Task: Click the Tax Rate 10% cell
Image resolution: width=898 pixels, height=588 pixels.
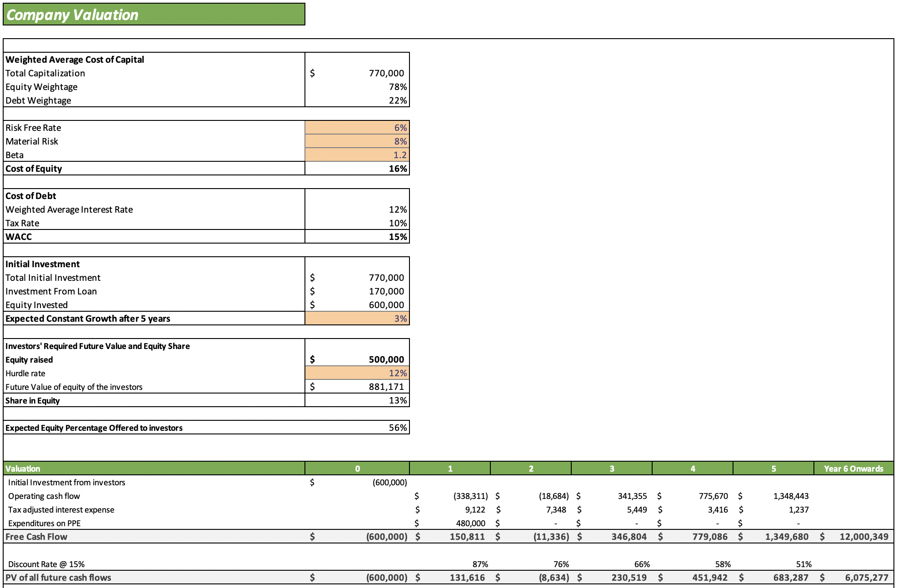Action: coord(358,223)
